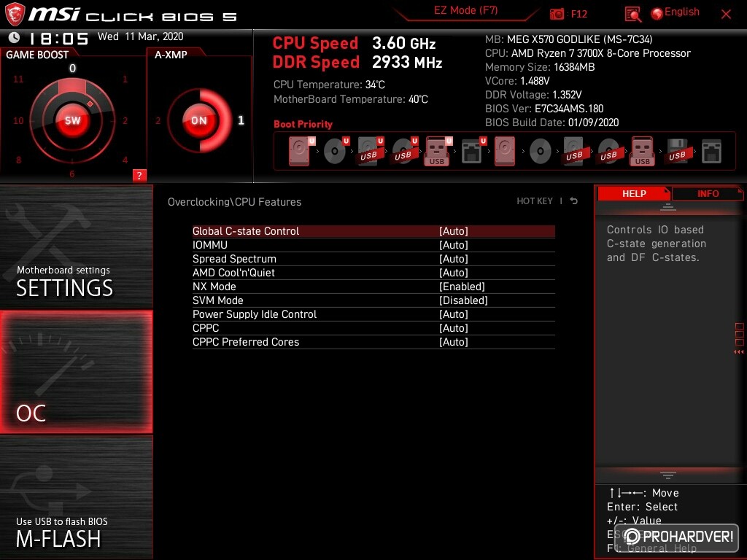747x560 pixels.
Task: Toggle the A-XMP ON button
Action: (199, 120)
